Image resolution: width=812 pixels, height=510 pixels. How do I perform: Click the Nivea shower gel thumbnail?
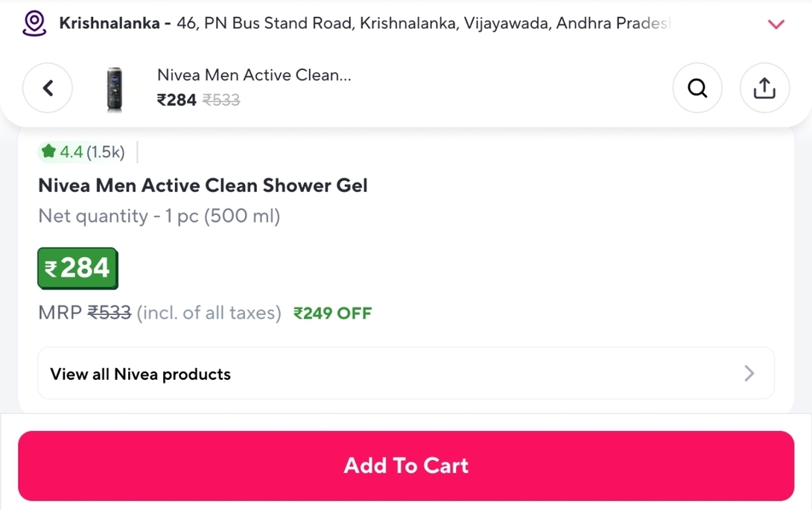point(115,89)
